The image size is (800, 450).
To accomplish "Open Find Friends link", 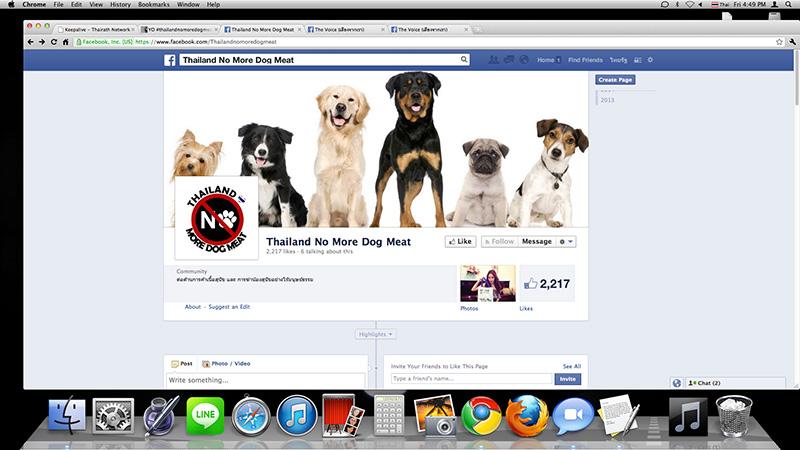I will pos(585,60).
